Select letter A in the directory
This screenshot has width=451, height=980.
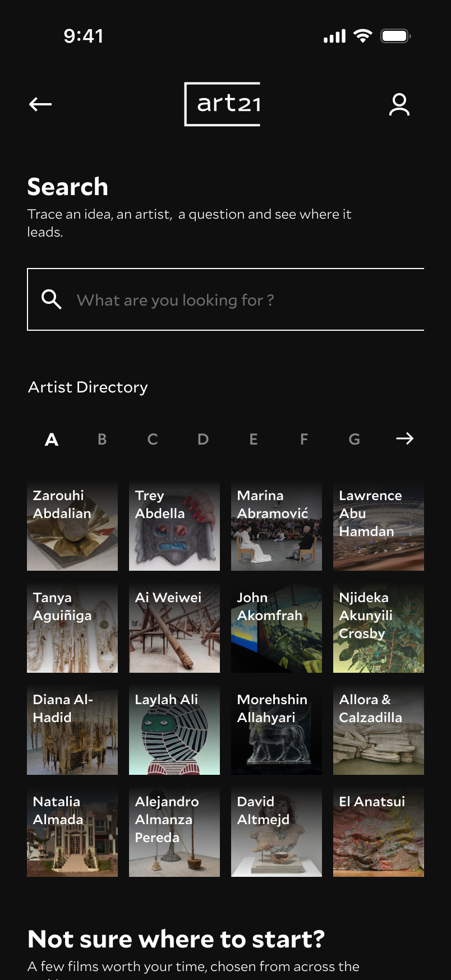52,439
